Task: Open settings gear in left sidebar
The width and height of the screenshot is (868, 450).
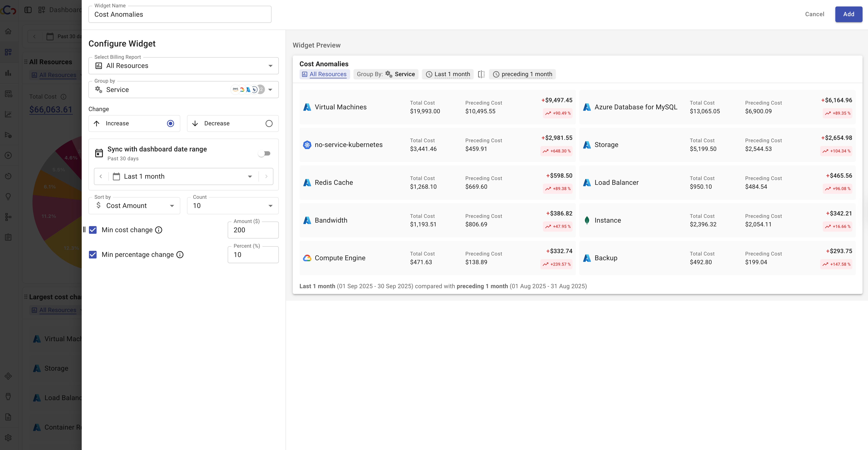Action: [x=8, y=438]
